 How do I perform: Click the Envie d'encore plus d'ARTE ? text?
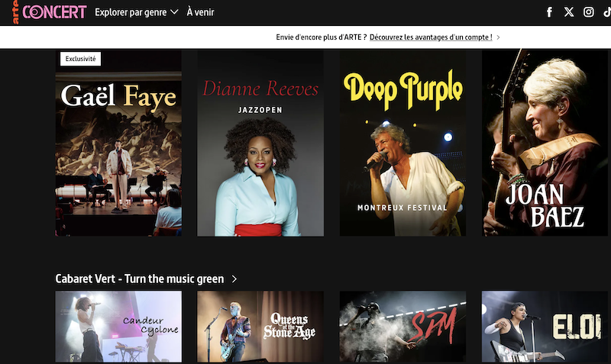point(321,37)
